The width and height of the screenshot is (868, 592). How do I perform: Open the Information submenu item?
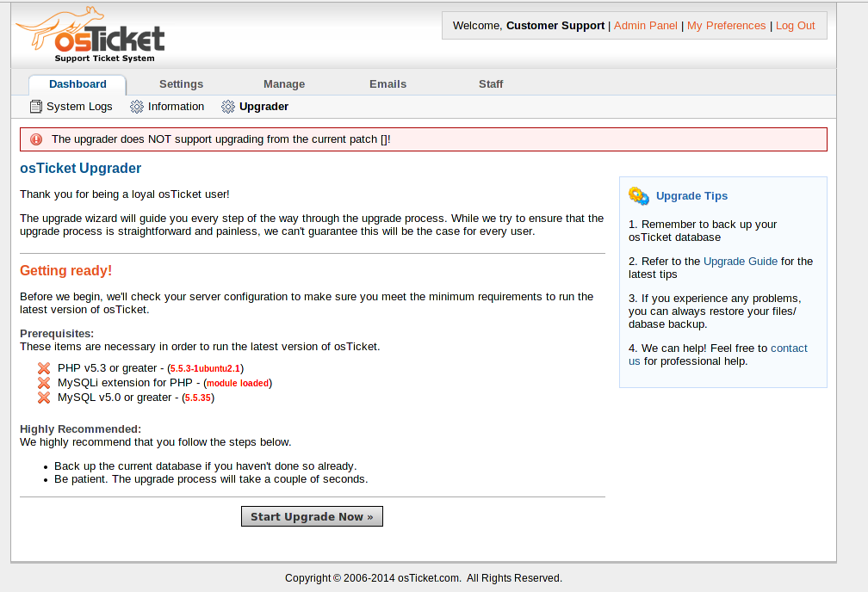(176, 106)
